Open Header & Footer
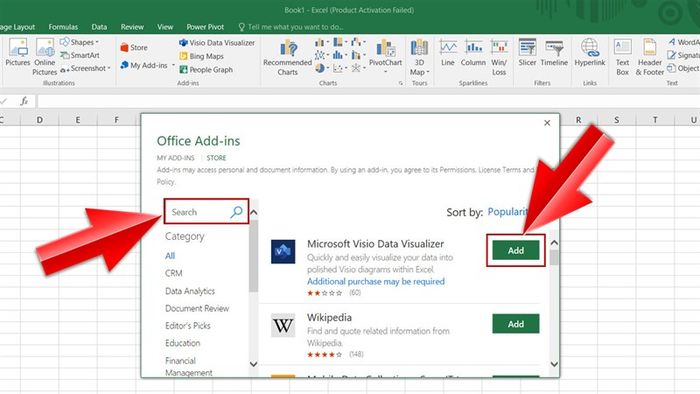This screenshot has width=700, height=394. pos(650,58)
